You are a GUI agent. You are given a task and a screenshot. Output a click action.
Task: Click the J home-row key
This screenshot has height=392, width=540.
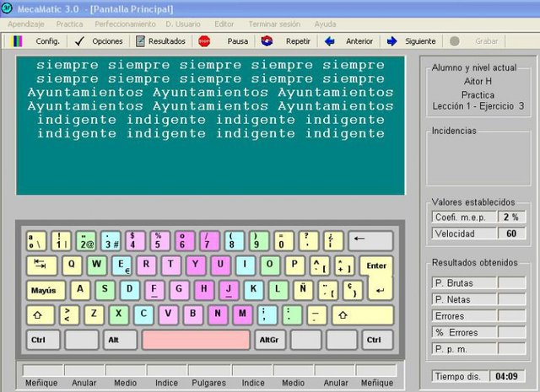coord(229,290)
